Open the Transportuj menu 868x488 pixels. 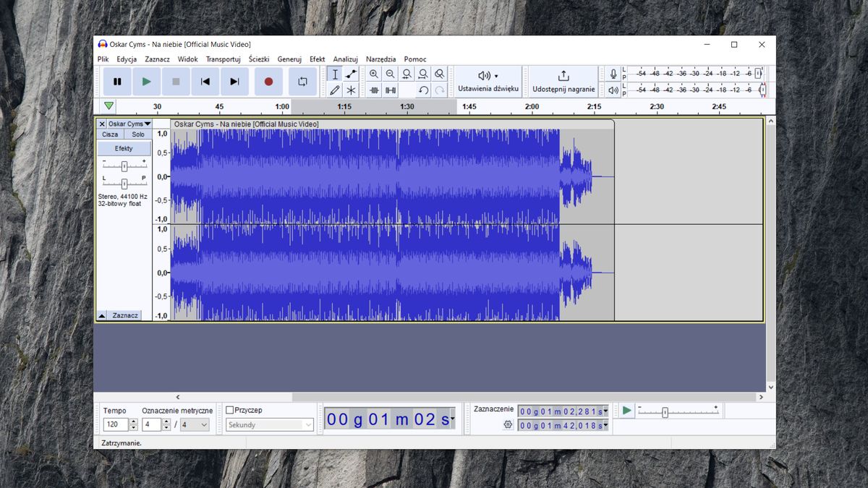point(224,59)
